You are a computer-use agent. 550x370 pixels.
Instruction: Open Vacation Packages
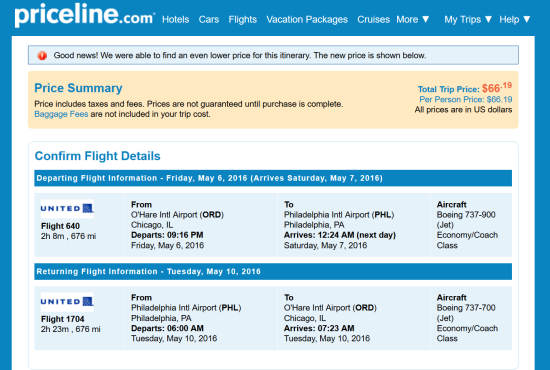[x=307, y=20]
